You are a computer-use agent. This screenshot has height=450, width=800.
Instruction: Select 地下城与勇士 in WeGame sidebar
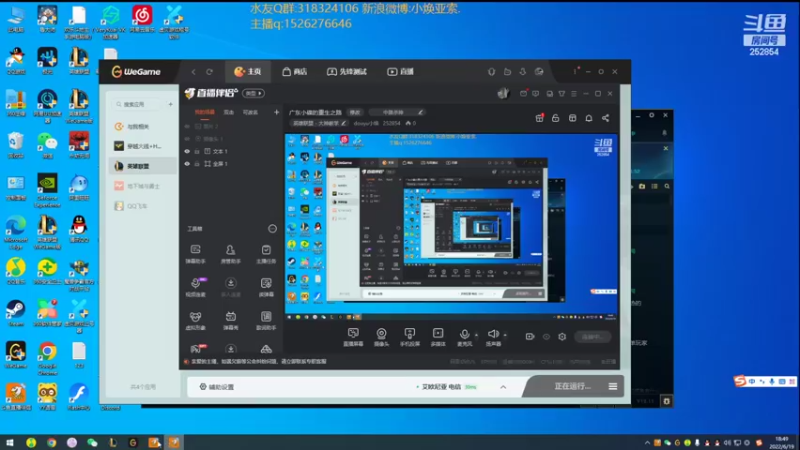point(143,186)
